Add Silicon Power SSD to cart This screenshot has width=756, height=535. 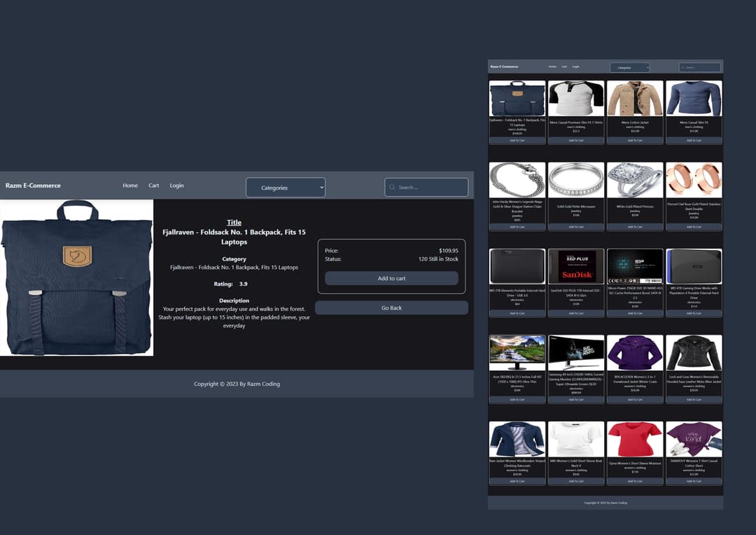point(635,313)
